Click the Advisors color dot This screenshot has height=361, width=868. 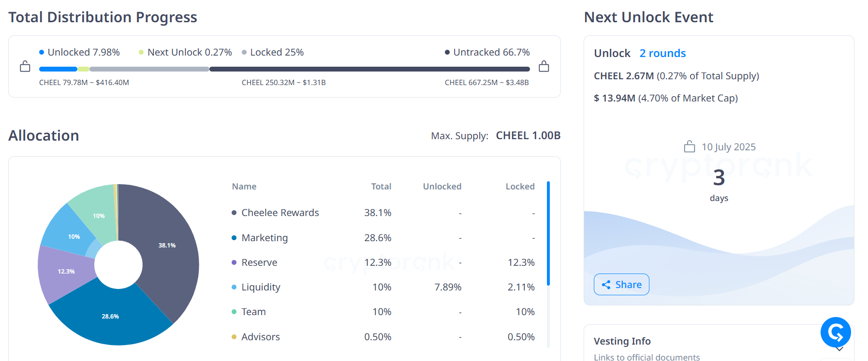tap(234, 337)
